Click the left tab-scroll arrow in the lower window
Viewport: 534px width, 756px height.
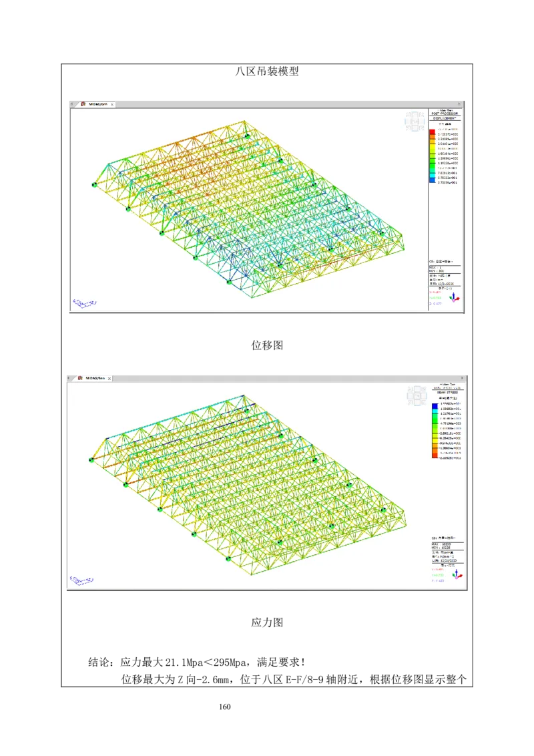69,379
